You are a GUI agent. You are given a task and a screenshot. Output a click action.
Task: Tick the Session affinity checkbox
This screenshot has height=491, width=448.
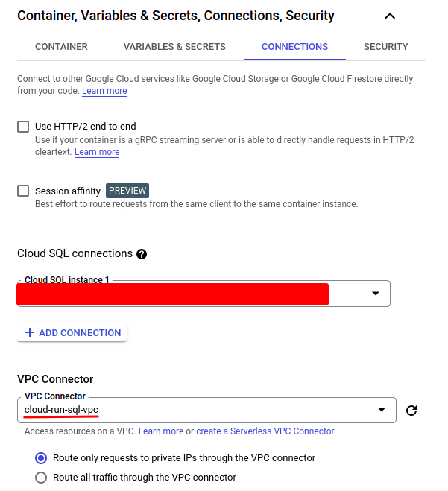pyautogui.click(x=23, y=191)
